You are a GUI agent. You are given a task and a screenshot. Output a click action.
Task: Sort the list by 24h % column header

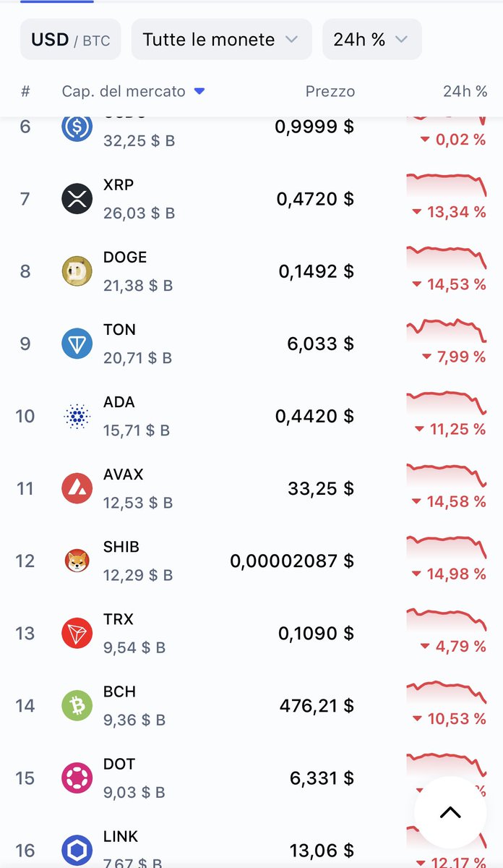coord(465,92)
